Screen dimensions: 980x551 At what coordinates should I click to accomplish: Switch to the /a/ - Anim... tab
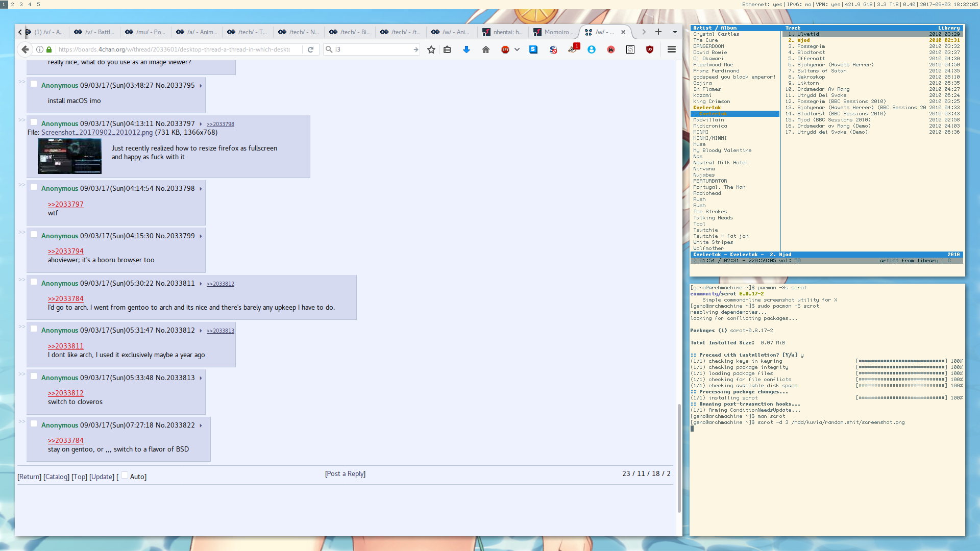point(197,32)
